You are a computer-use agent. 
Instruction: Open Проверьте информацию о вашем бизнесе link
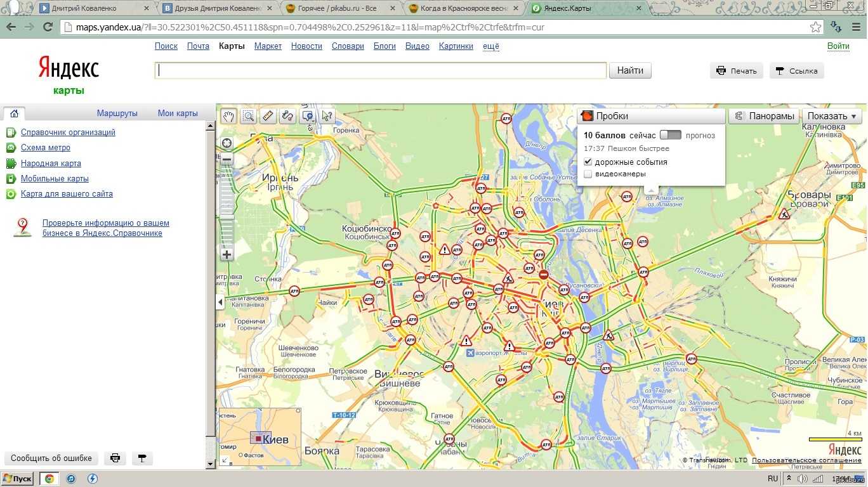click(106, 228)
